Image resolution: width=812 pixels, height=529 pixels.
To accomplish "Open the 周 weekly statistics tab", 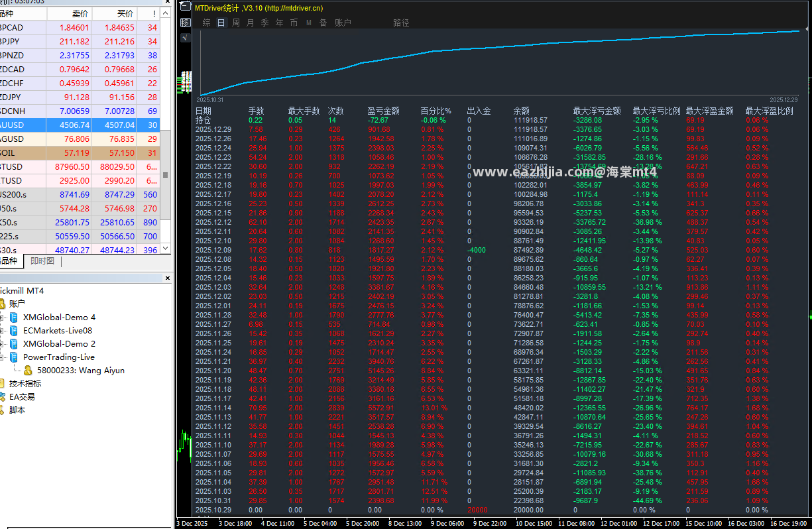I will 236,23.
